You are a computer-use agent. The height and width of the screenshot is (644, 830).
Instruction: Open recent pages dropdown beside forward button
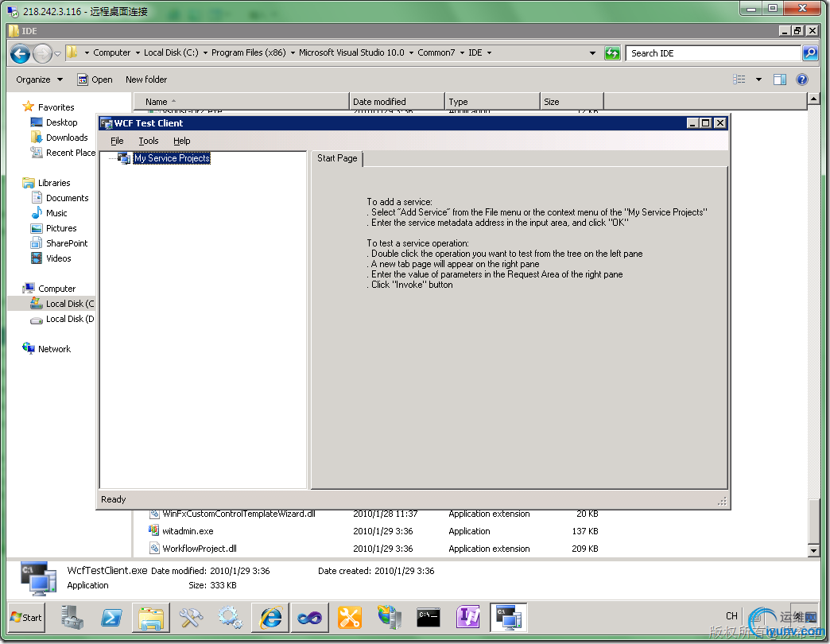58,53
